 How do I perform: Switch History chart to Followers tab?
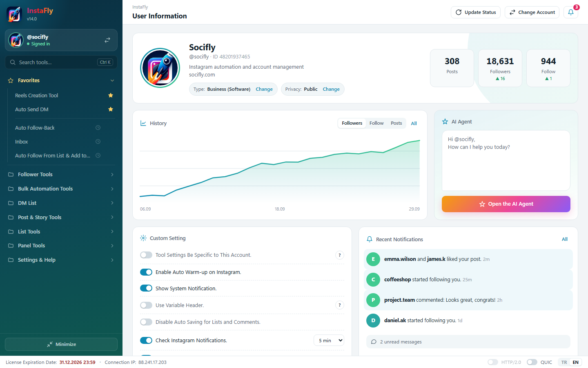[x=352, y=123]
